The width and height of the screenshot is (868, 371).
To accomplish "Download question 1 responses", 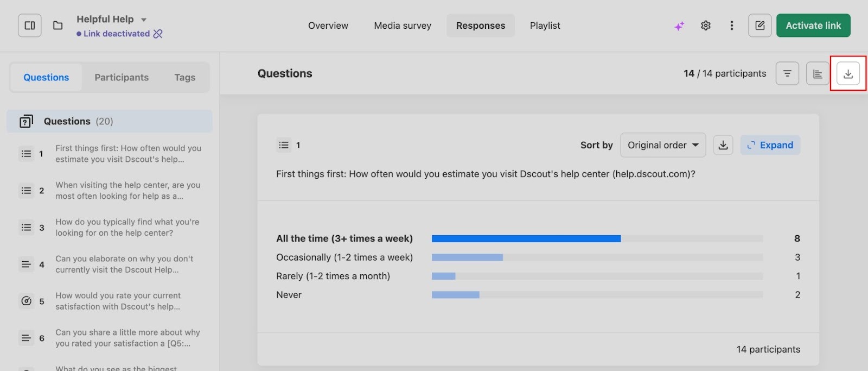I will click(x=723, y=145).
